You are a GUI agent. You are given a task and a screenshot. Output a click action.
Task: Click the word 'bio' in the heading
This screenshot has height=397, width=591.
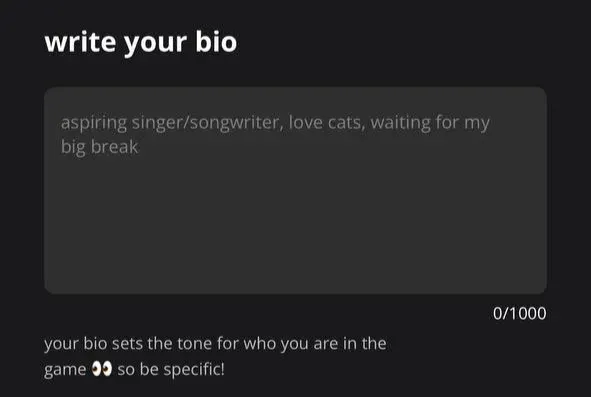coord(216,41)
